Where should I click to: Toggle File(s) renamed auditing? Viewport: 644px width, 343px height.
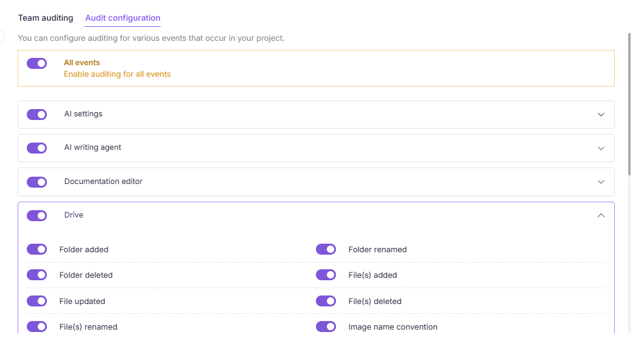tap(37, 327)
